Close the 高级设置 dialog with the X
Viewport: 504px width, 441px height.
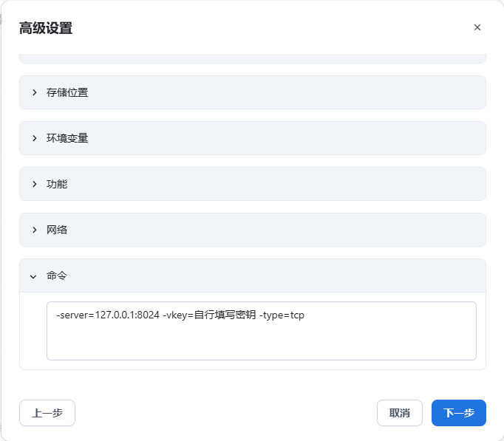tap(477, 27)
